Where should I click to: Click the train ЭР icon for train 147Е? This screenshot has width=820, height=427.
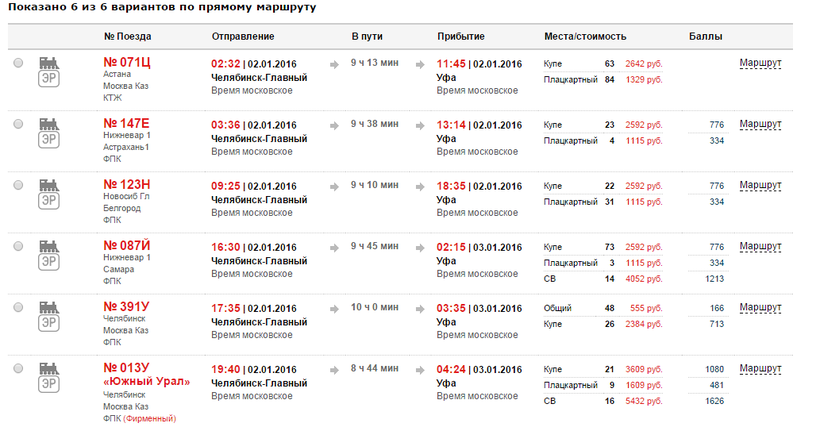tap(47, 133)
